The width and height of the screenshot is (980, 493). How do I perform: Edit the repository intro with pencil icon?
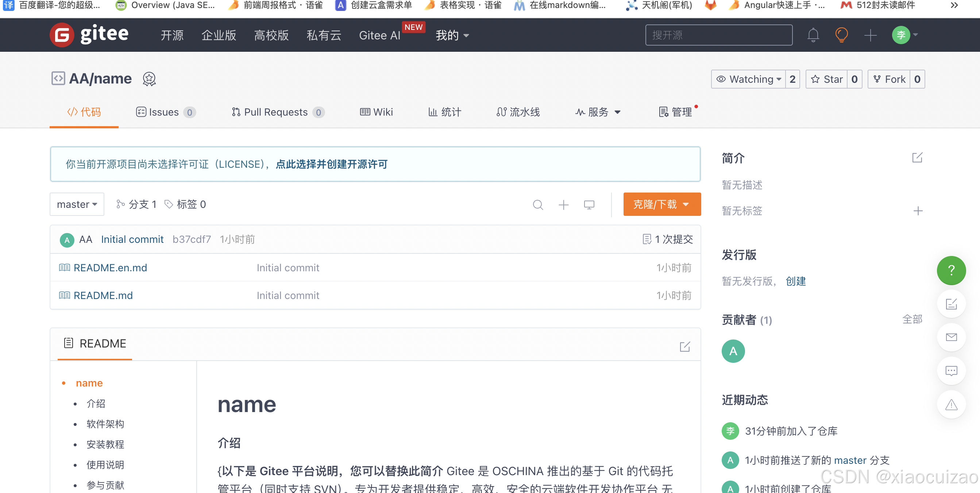(x=917, y=158)
